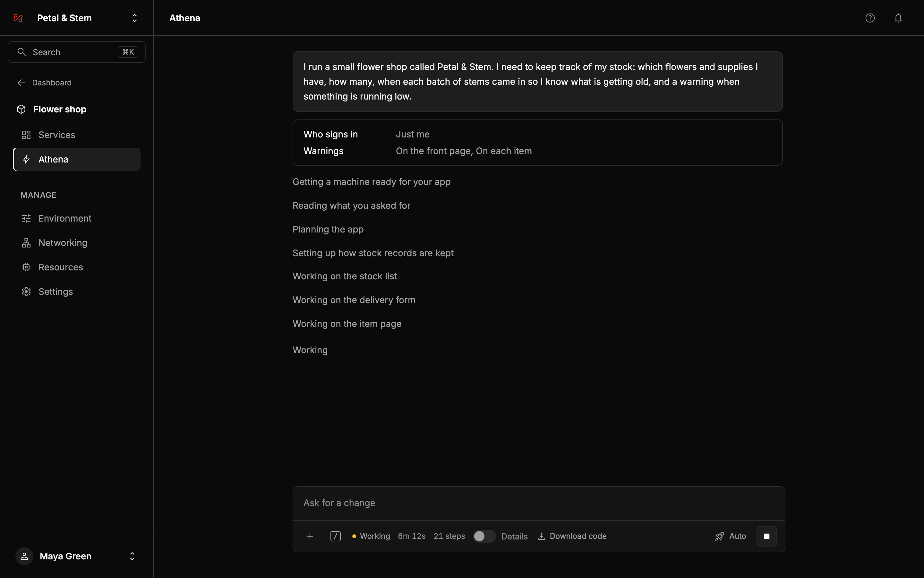Image resolution: width=924 pixels, height=578 pixels.
Task: Click 'Getting a machine ready for your app'
Action: click(371, 182)
